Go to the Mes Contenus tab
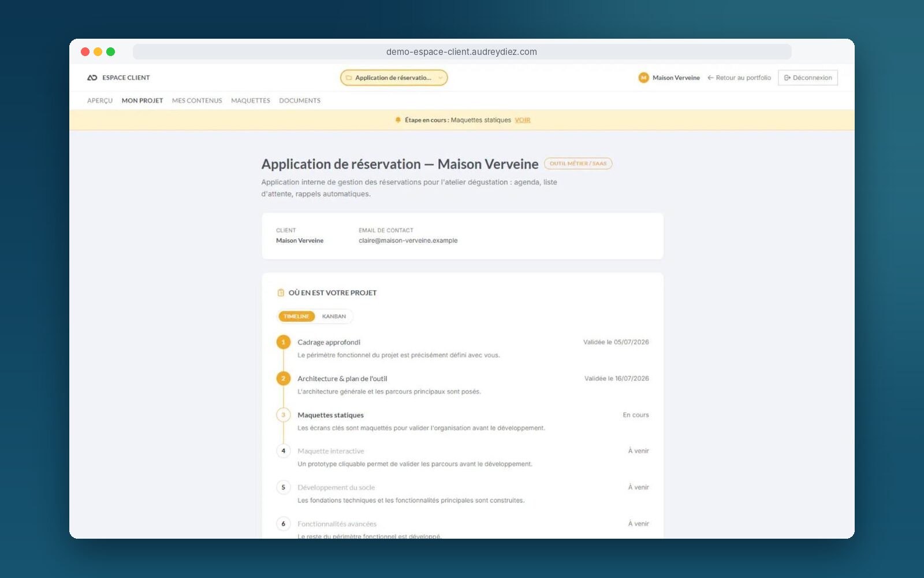This screenshot has width=924, height=578. tap(197, 101)
